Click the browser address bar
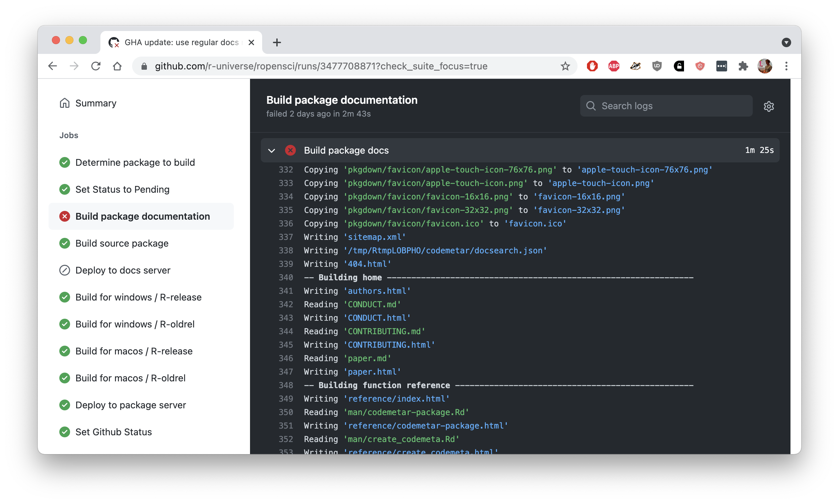 click(340, 66)
